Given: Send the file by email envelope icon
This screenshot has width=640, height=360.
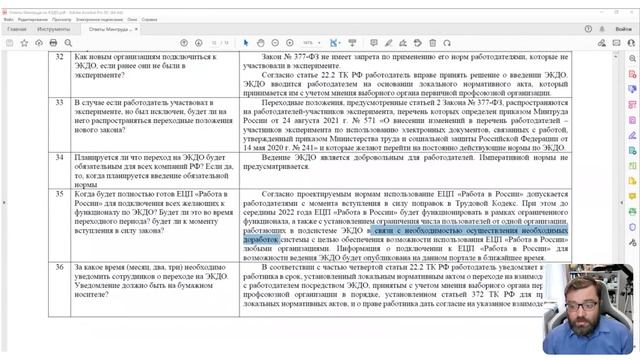Looking at the screenshot, I should coord(616,43).
